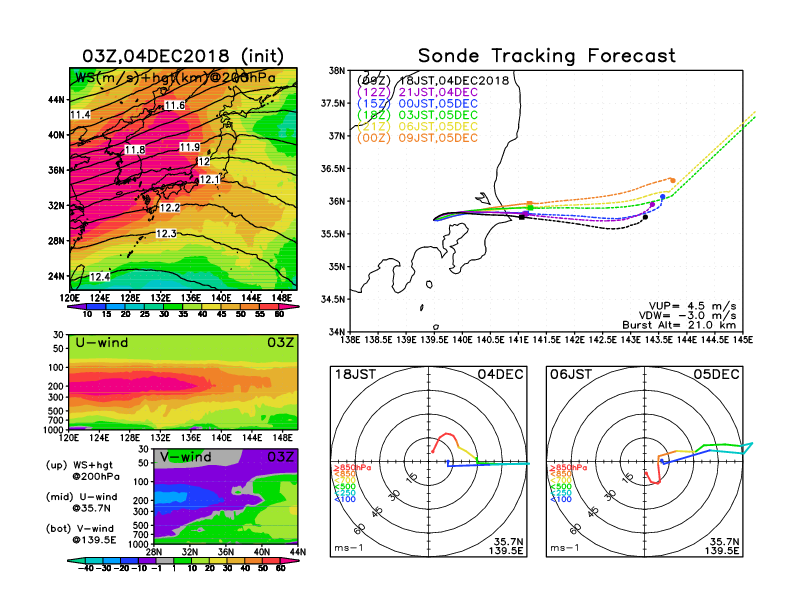Image resolution: width=792 pixels, height=612 pixels.
Task: Click '≥850hPa' legend in the 18JST hodograph
Action: tap(352, 468)
